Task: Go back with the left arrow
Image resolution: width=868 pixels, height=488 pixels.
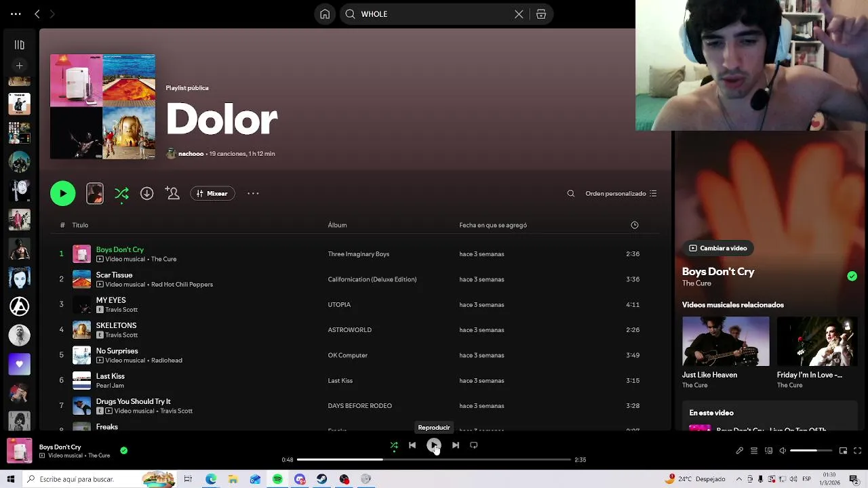Action: (37, 14)
